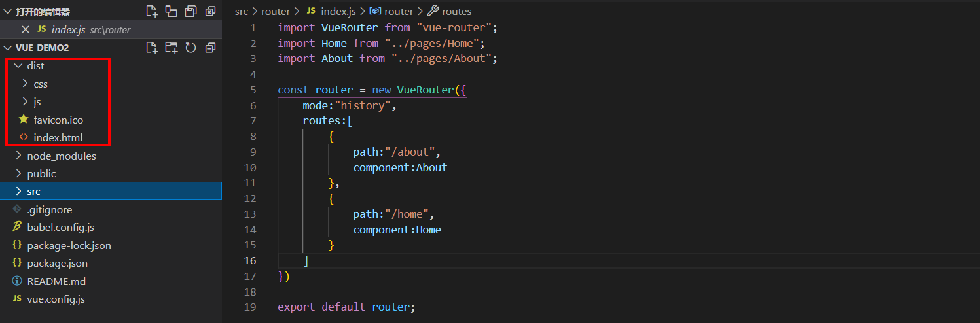Click routes:[ text on line 7

[327, 120]
